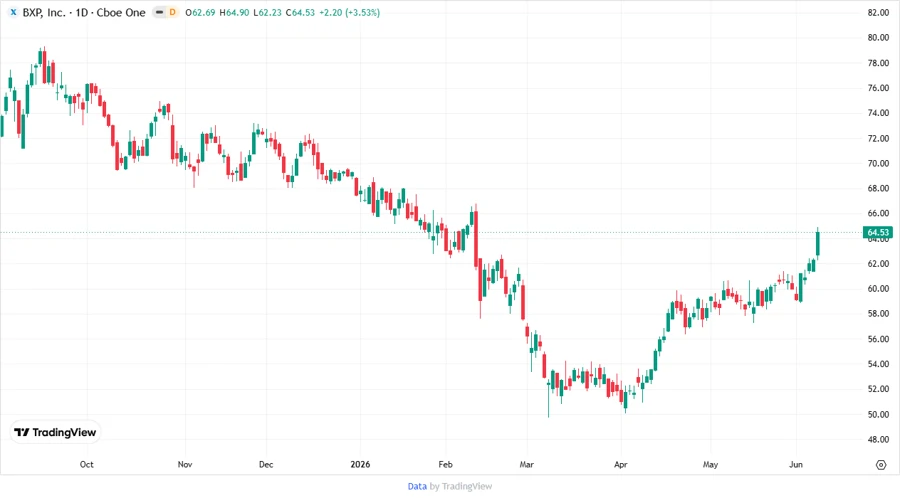
Task: Click the 68.00 price axis label
Action: pos(878,188)
